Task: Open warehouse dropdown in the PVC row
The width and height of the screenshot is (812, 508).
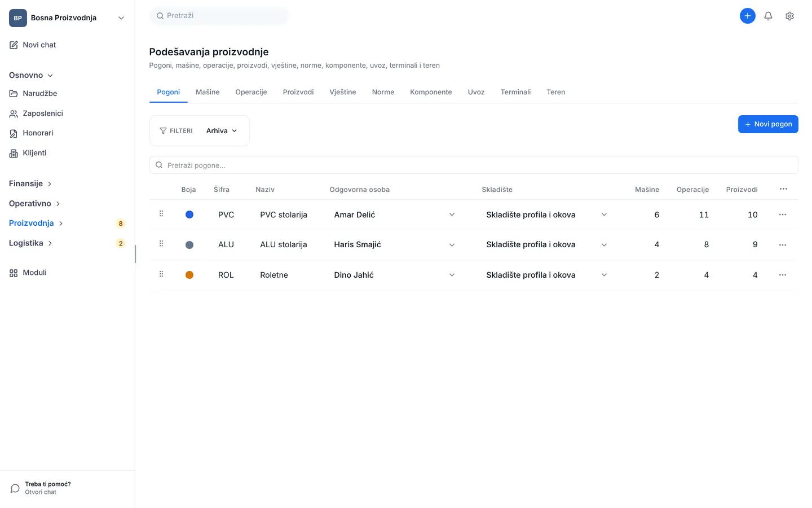Action: click(546, 214)
